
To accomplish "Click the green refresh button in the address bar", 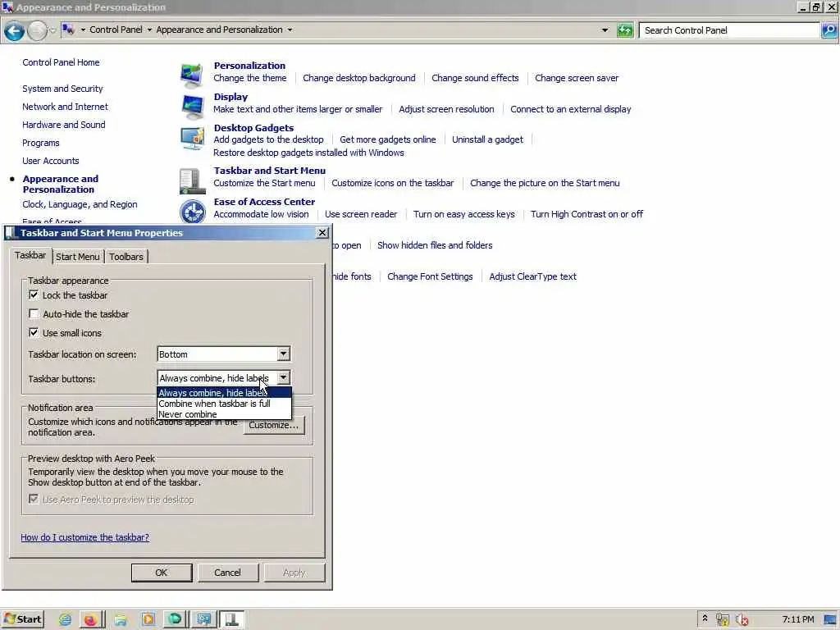I will click(x=624, y=30).
